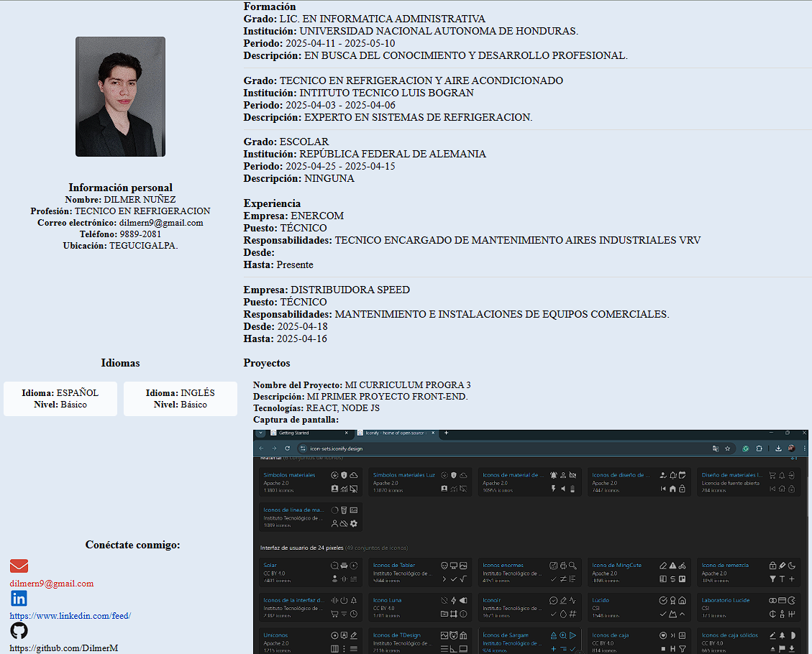Image resolution: width=812 pixels, height=654 pixels.
Task: Click the GitHub octocat logo icon
Action: click(19, 631)
